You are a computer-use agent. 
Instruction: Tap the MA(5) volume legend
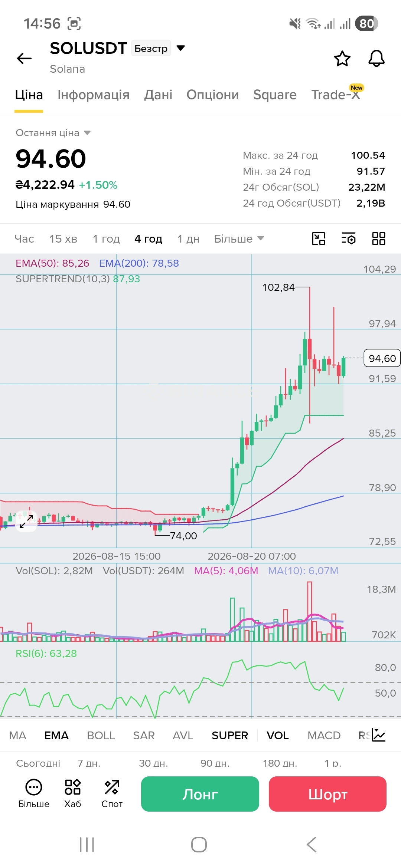click(x=226, y=571)
